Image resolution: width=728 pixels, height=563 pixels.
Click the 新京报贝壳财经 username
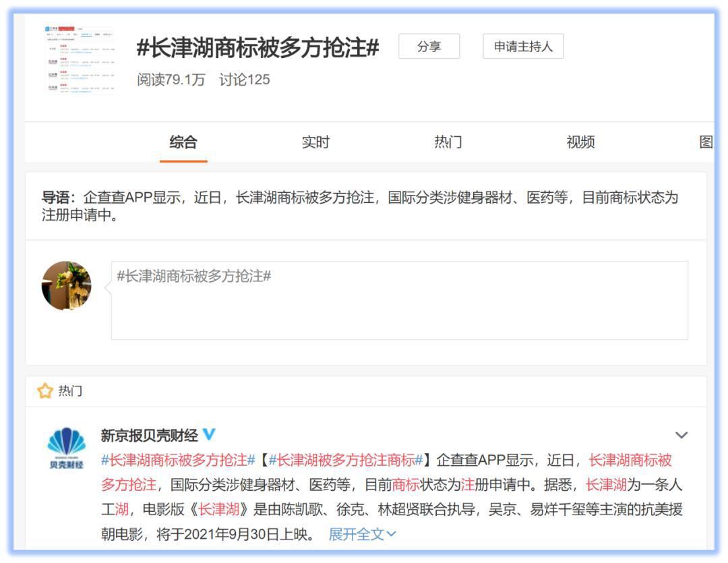point(147,435)
